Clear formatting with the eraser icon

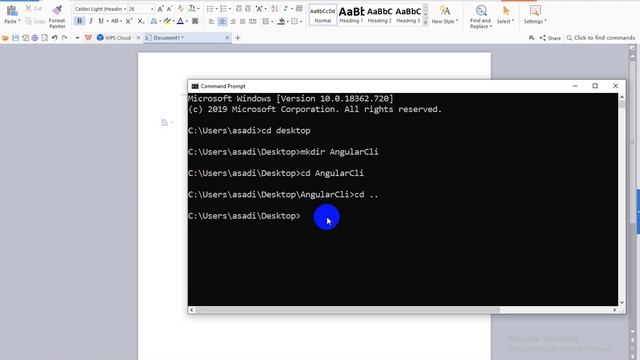pyautogui.click(x=180, y=9)
